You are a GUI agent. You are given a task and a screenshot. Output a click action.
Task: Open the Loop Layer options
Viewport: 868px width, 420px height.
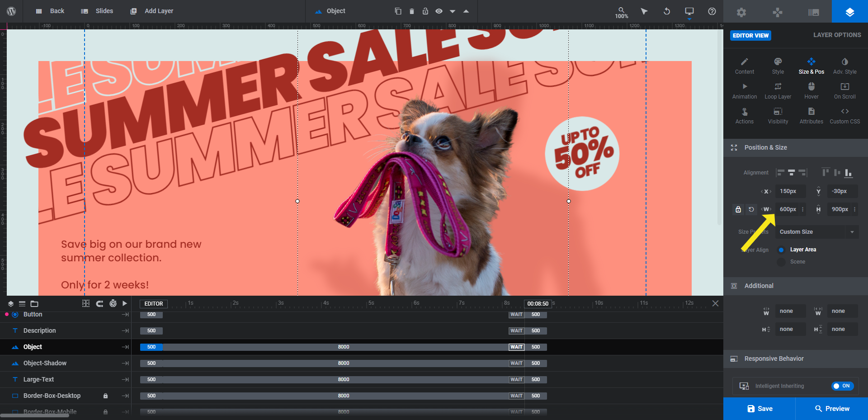coord(778,91)
